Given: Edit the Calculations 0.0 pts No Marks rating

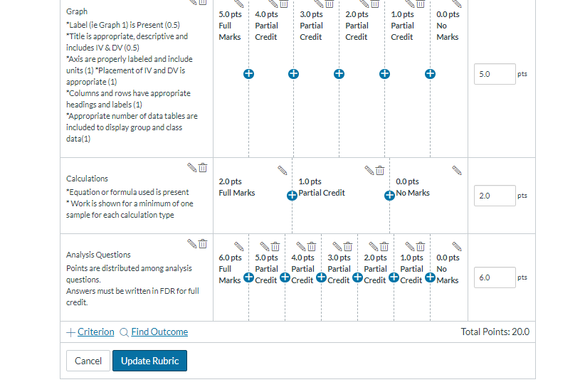Looking at the screenshot, I should tap(457, 170).
